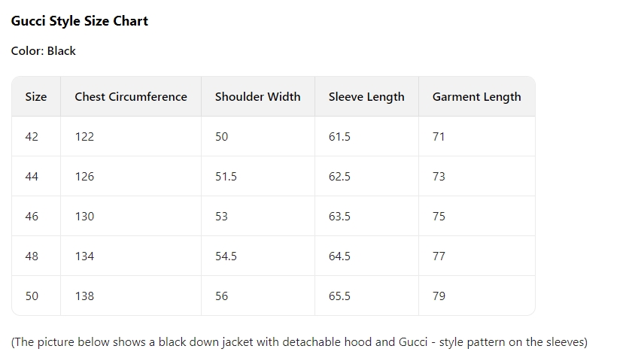Select the shoulder width value 51.5
Screen dimensions: 632x364
coord(226,177)
